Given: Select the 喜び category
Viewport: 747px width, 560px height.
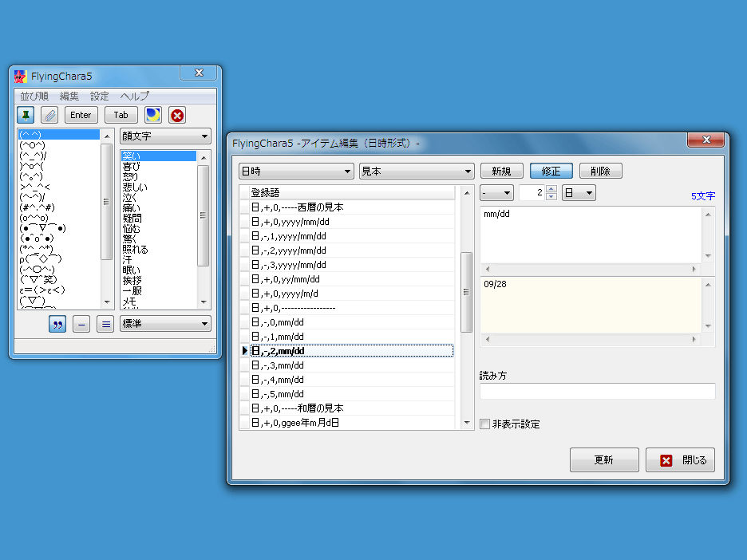Looking at the screenshot, I should [159, 167].
